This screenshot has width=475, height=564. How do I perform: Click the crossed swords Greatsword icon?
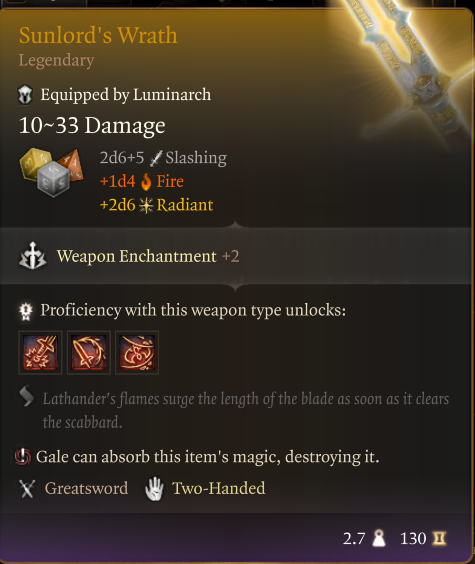(x=27, y=489)
